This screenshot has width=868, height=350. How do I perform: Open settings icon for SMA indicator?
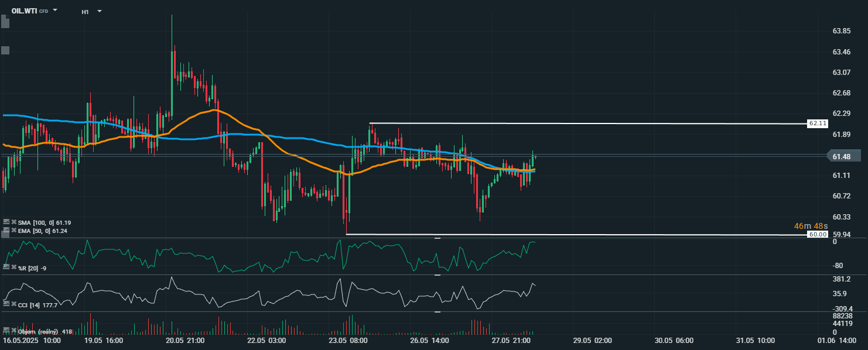tap(6, 222)
